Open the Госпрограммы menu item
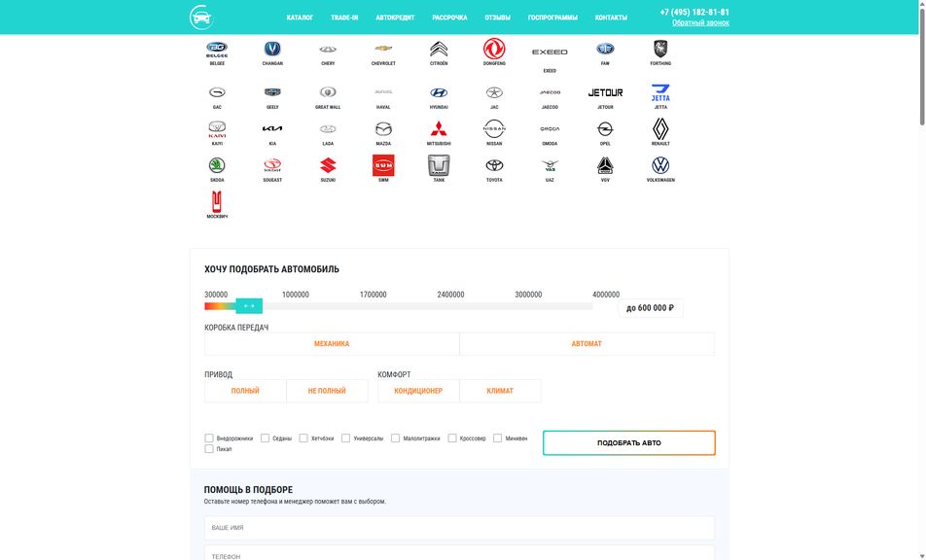This screenshot has width=926, height=560. point(552,17)
